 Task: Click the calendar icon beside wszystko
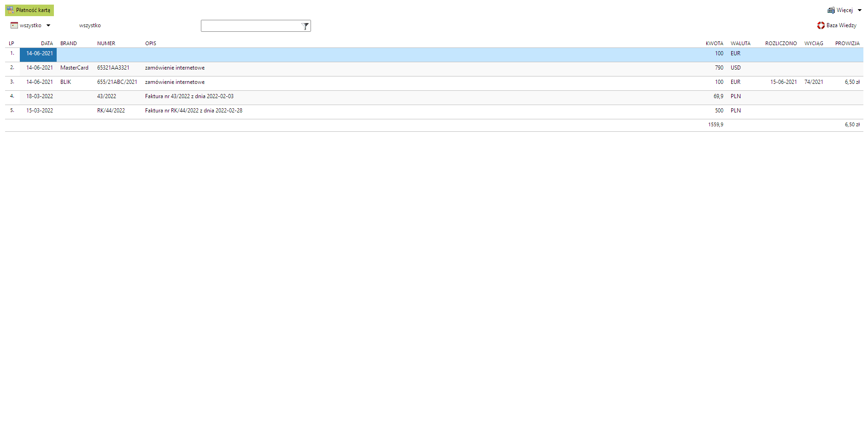click(14, 25)
